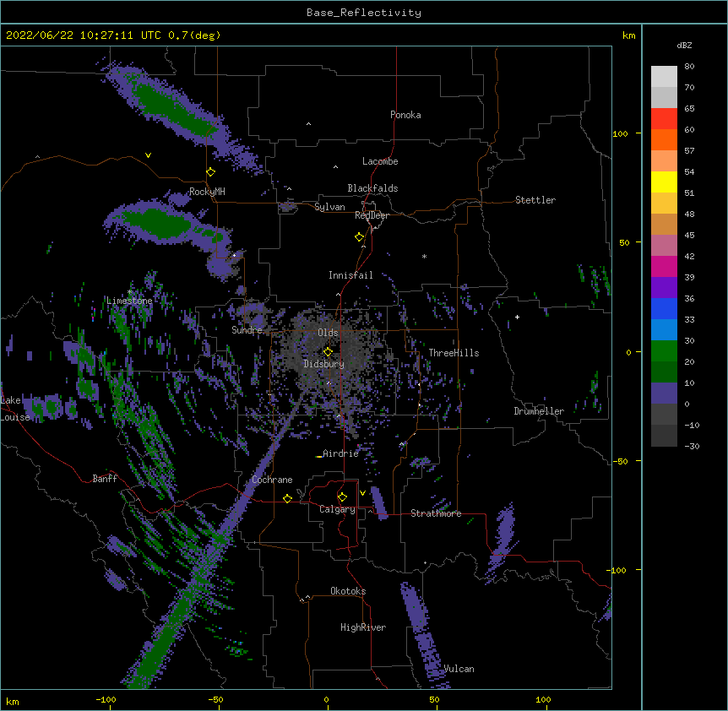Click the yellow V marker northwest of RockyMH
Image resolution: width=728 pixels, height=711 pixels.
[148, 155]
